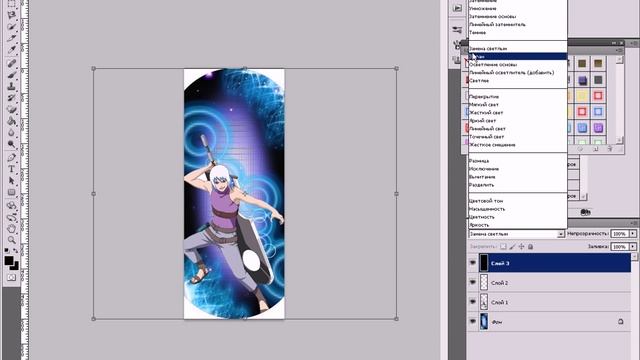The image size is (640, 360).
Task: Select the Healing Brush tool
Action: pos(11,63)
